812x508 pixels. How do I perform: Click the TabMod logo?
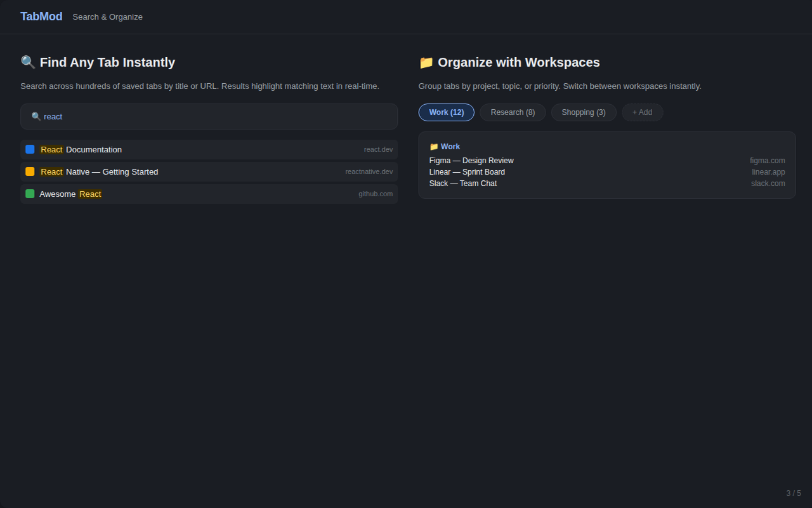41,17
